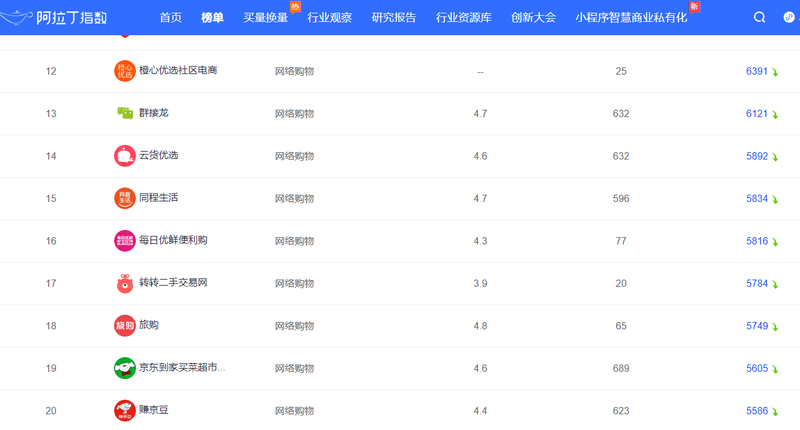Screen dimensions: 800x430
Task: Open 小程序智慧商业私有化 navigation item
Action: coord(632,17)
